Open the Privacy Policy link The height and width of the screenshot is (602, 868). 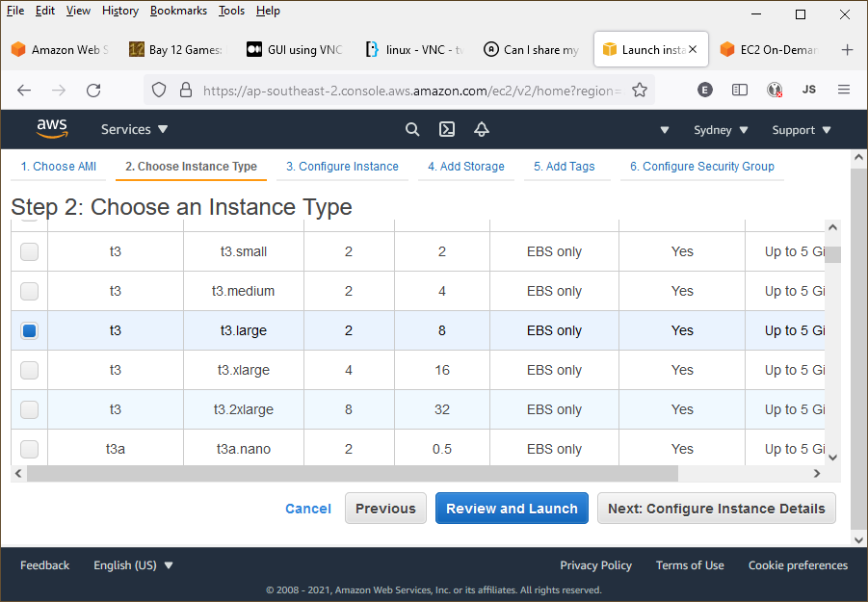tap(595, 565)
